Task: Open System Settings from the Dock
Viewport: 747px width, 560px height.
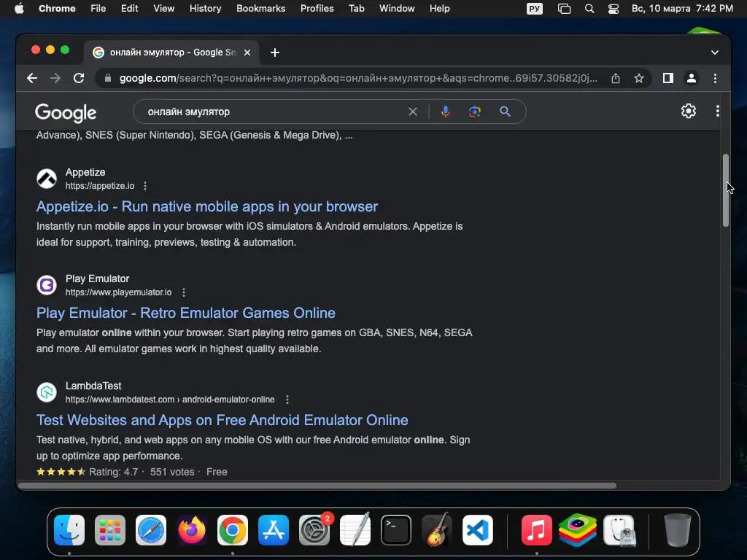Action: (x=314, y=529)
